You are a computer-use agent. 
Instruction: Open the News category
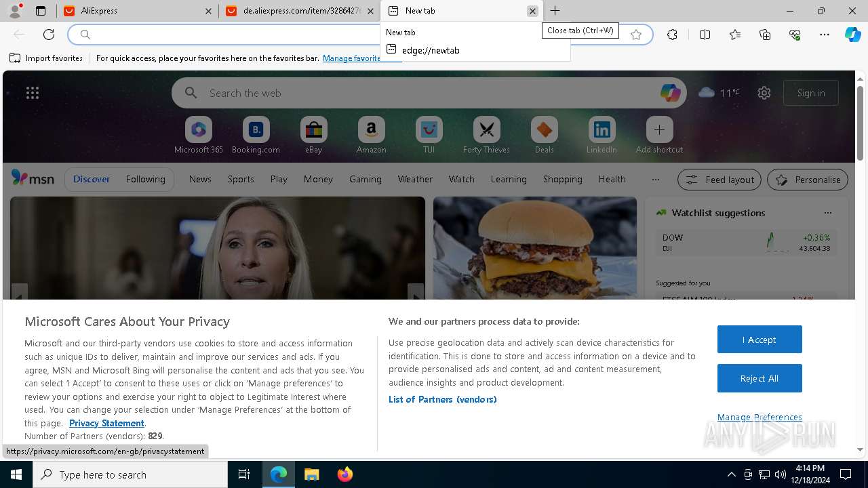click(200, 179)
